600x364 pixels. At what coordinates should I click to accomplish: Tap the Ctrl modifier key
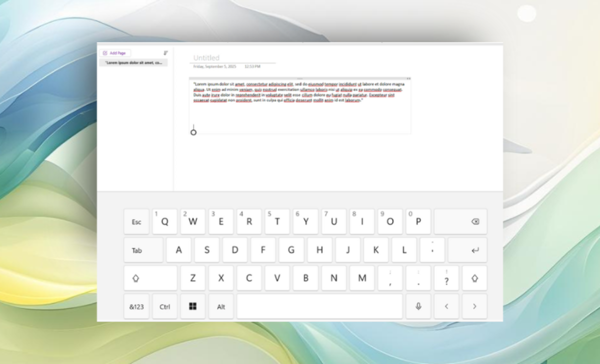(164, 306)
